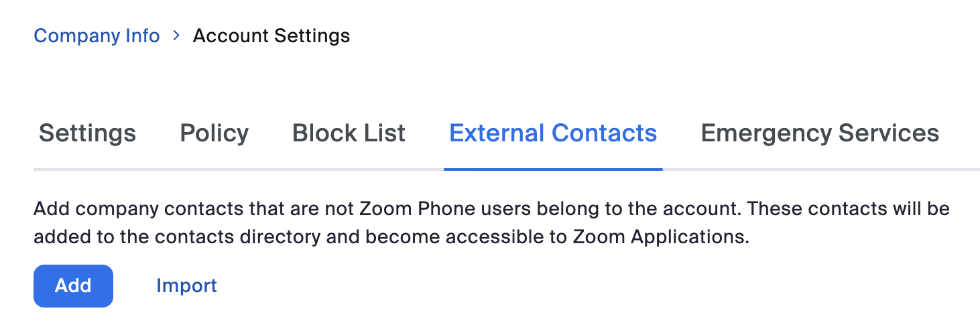Select the External Contacts tab
The height and width of the screenshot is (335, 980).
pos(552,133)
